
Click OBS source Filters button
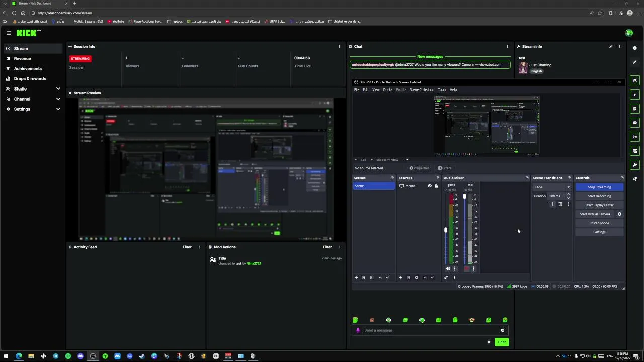tap(444, 168)
